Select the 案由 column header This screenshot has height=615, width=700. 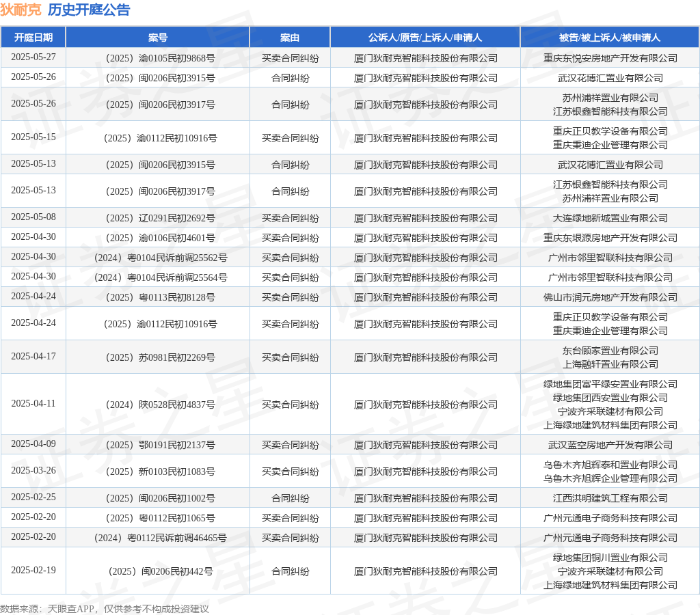[x=290, y=38]
